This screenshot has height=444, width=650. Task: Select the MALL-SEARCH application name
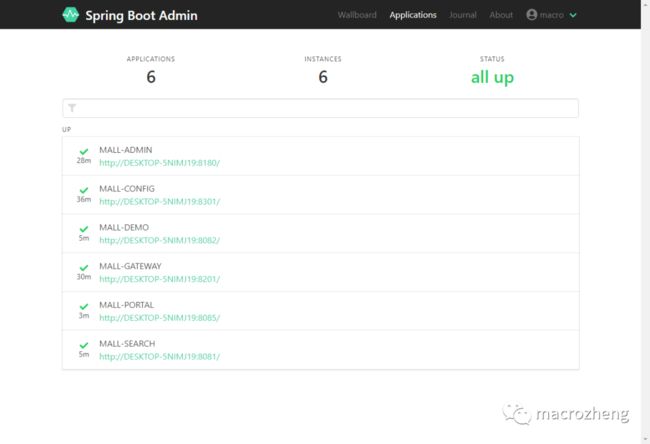click(x=127, y=344)
